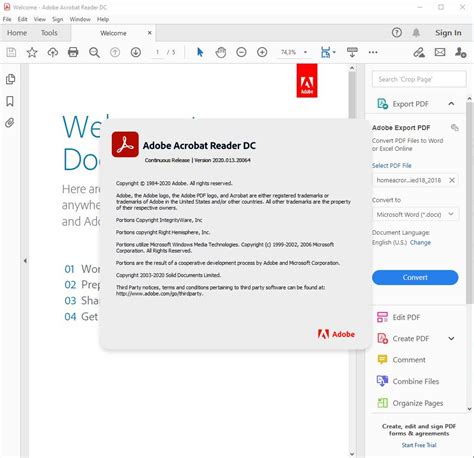Zoom out with the minus circle icon
The width and height of the screenshot is (474, 458).
click(x=241, y=52)
